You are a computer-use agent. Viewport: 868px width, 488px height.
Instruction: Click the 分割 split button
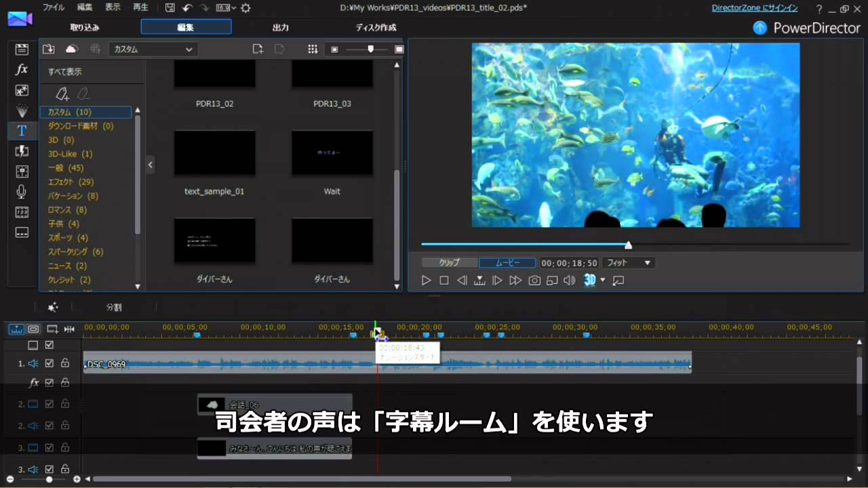pyautogui.click(x=114, y=307)
